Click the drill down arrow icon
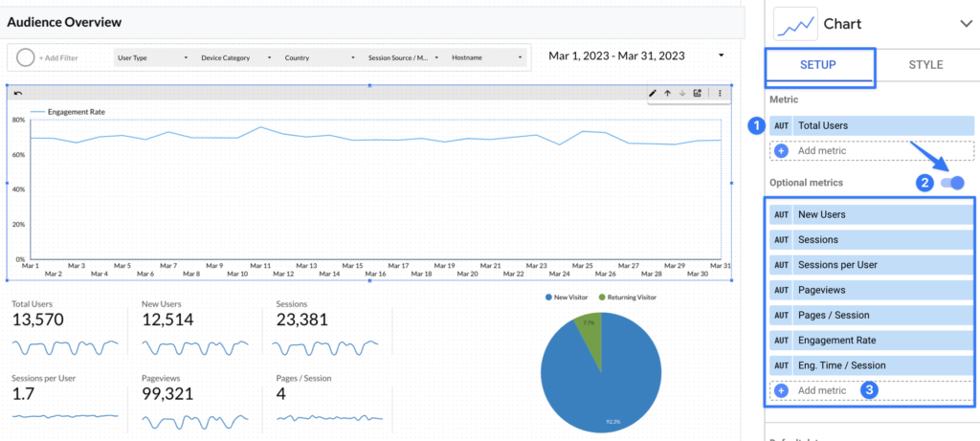 coord(681,93)
